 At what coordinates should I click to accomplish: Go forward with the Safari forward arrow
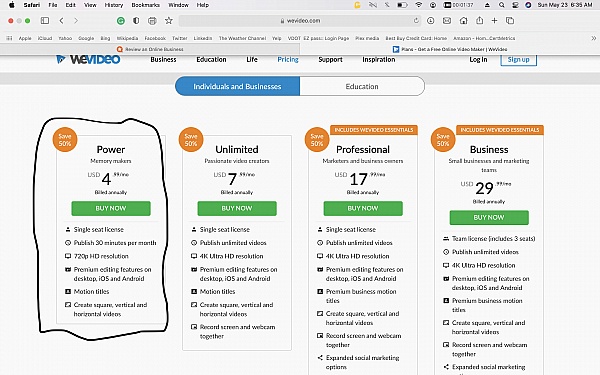click(76, 21)
